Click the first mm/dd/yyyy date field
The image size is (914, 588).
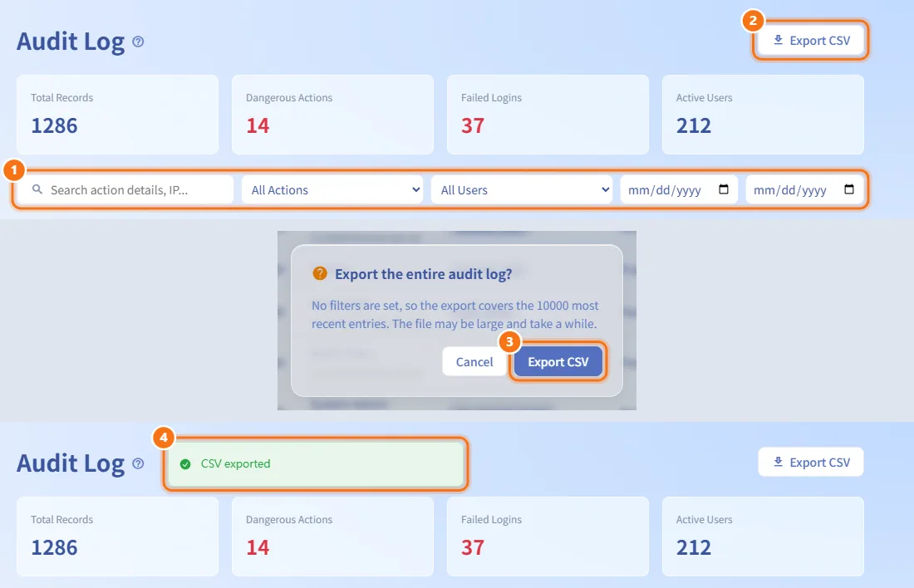pos(679,190)
